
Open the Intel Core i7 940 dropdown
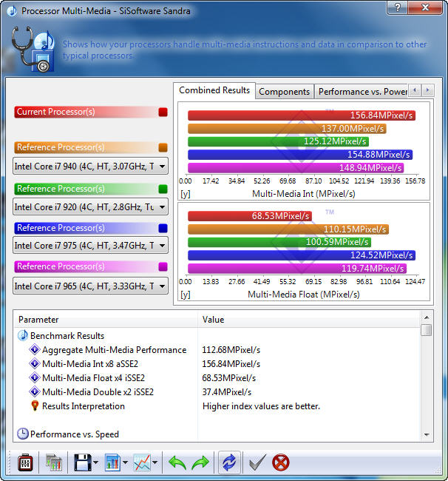90,166
